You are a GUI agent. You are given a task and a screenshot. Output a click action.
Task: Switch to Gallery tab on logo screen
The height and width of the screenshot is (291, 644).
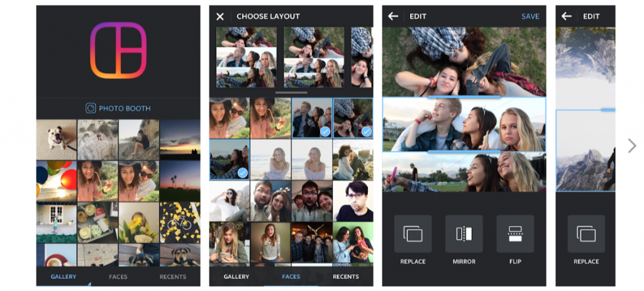64,277
